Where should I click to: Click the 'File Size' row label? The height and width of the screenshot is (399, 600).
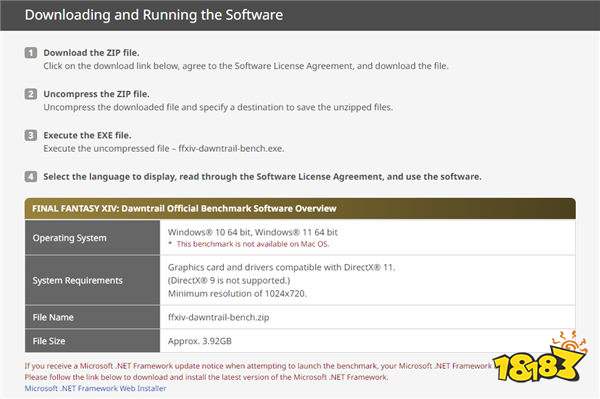[49, 341]
